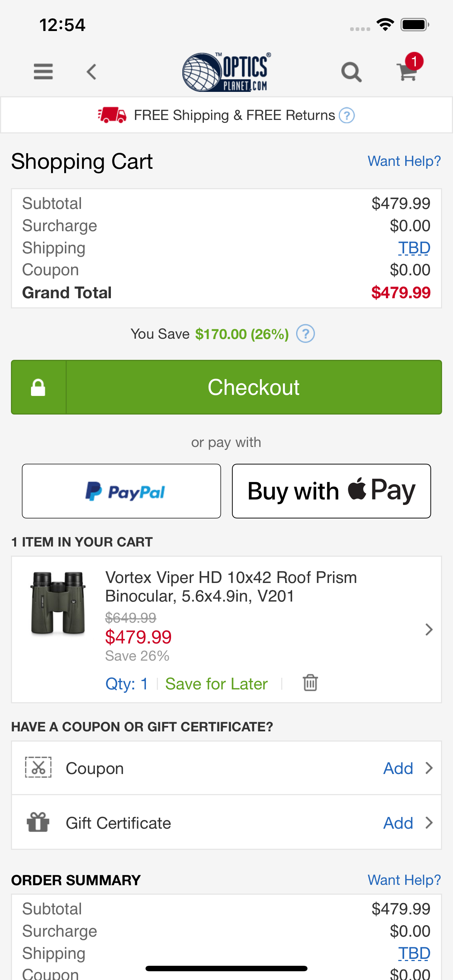
Task: Expand the Coupon row chevron
Action: click(429, 768)
